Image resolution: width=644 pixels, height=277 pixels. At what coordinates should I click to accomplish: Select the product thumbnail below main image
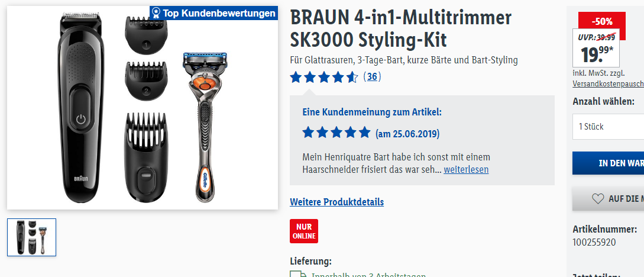click(x=31, y=237)
